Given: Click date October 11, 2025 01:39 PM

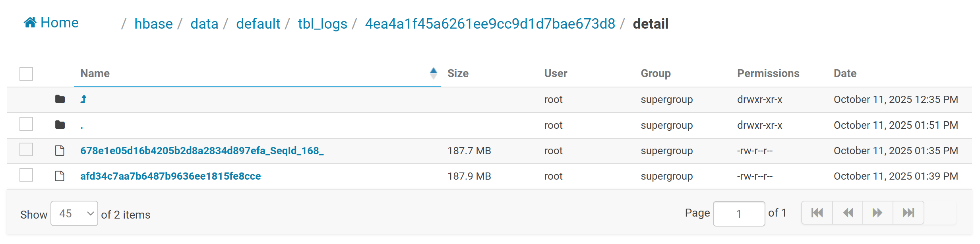Looking at the screenshot, I should 896,176.
